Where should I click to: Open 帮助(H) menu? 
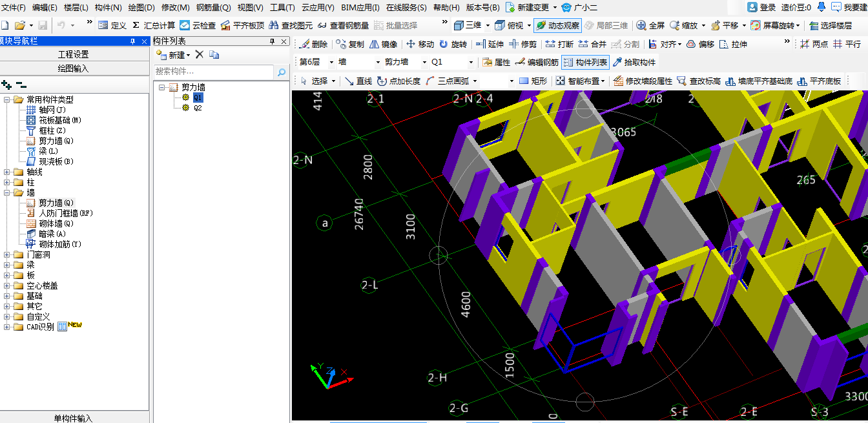click(x=446, y=8)
